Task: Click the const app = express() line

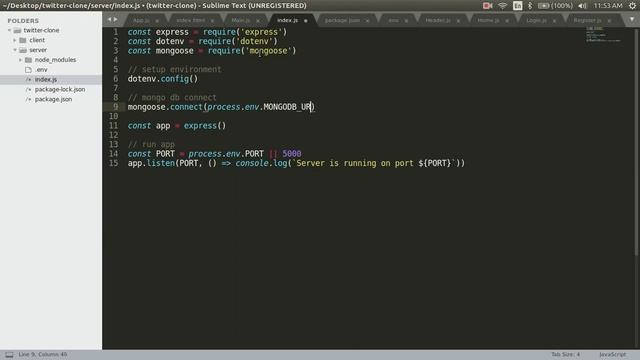Action: (x=177, y=126)
